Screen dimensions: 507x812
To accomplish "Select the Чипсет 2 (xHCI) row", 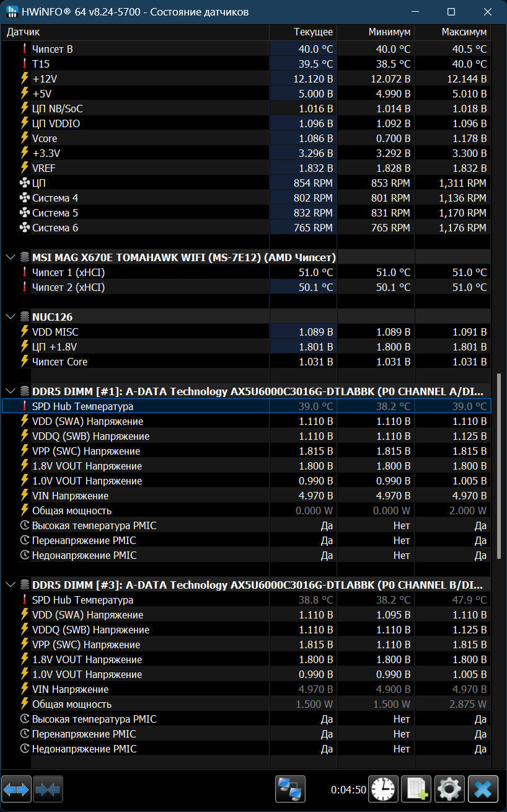I will pyautogui.click(x=247, y=287).
